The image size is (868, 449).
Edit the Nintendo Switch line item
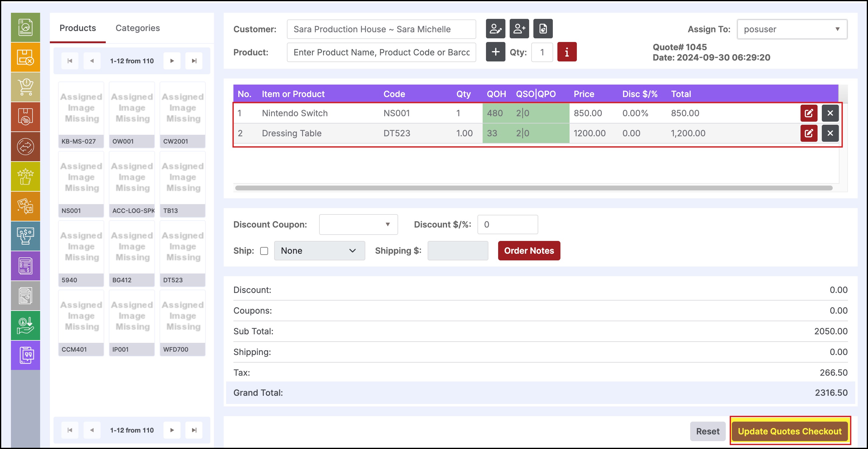click(809, 113)
